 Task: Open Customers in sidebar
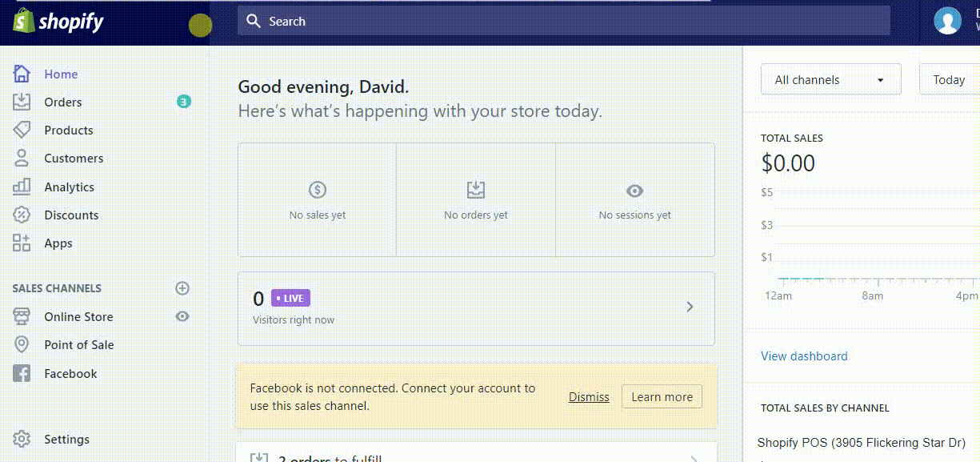tap(74, 158)
